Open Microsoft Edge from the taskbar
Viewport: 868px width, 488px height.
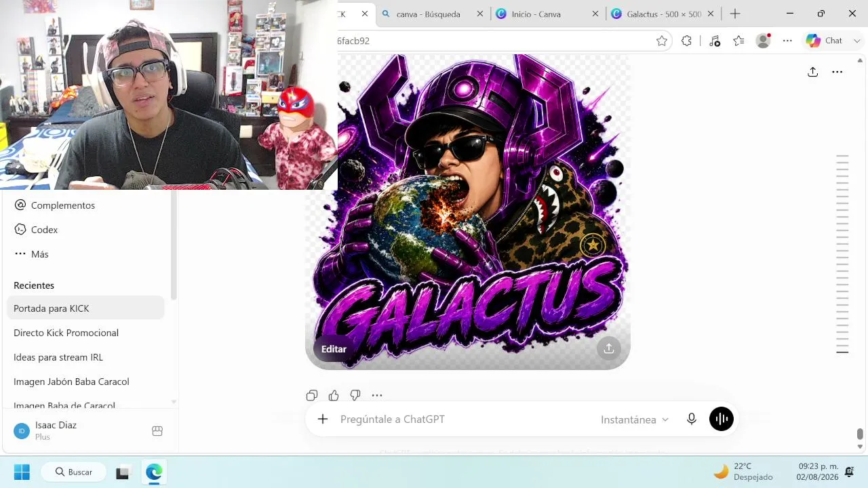[x=154, y=472]
